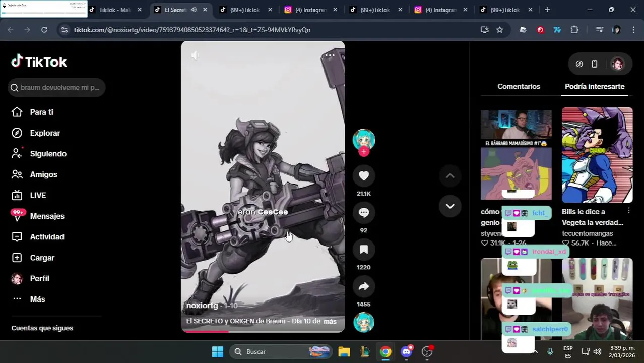This screenshot has width=644, height=363.
Task: Go back in browser history
Action: 10,30
